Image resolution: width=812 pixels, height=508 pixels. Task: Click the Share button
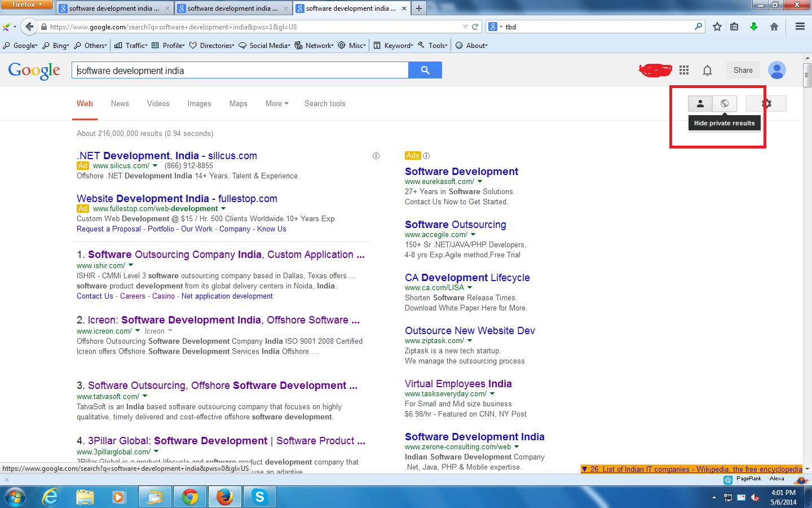(x=743, y=70)
